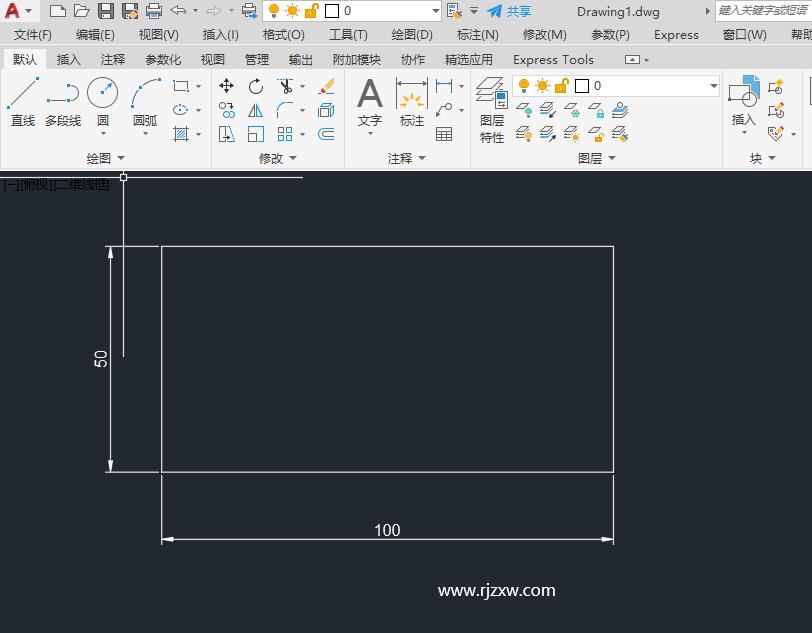Image resolution: width=812 pixels, height=633 pixels.
Task: Activate the Rotate tool icon
Action: [256, 86]
